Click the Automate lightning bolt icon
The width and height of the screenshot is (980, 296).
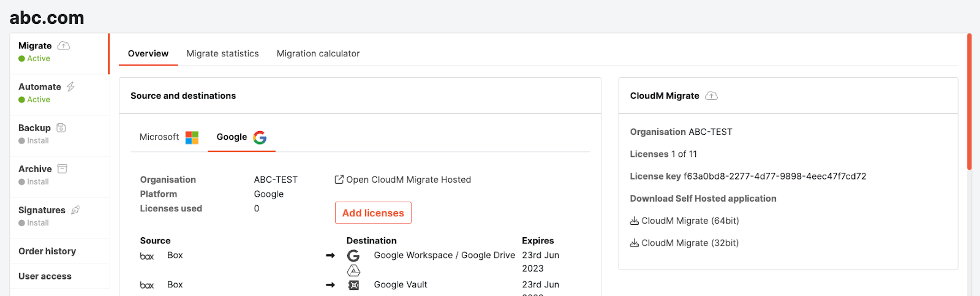pos(70,87)
